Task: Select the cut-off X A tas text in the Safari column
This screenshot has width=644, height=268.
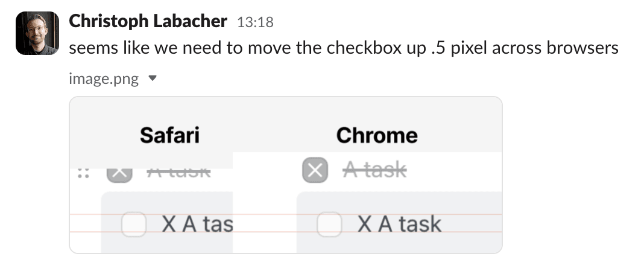Action: 197,224
